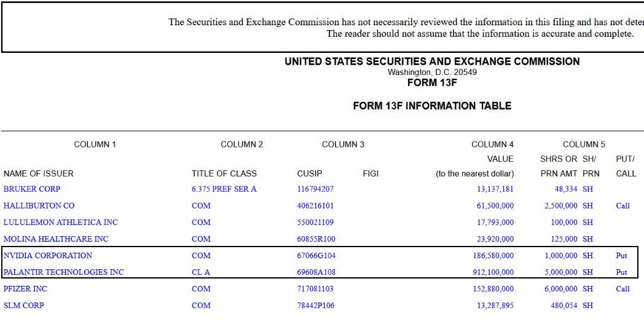Click CUSIP number 116794207
Screen dimensions: 644x324
tap(315, 189)
